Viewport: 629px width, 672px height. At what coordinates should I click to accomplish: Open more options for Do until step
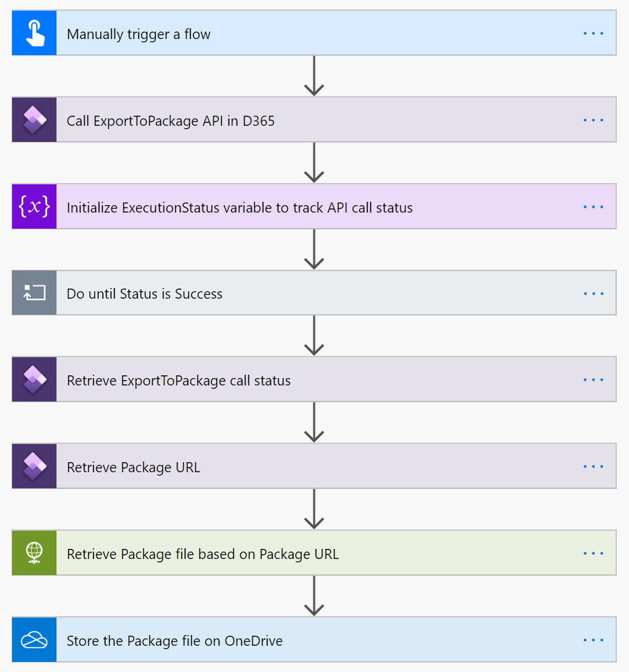(x=593, y=293)
